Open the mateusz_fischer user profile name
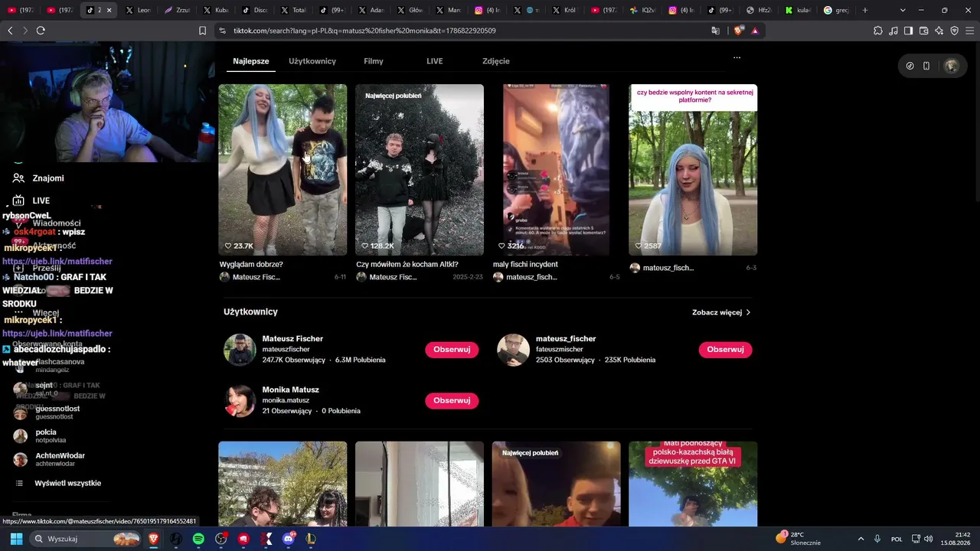The width and height of the screenshot is (980, 551). click(566, 338)
